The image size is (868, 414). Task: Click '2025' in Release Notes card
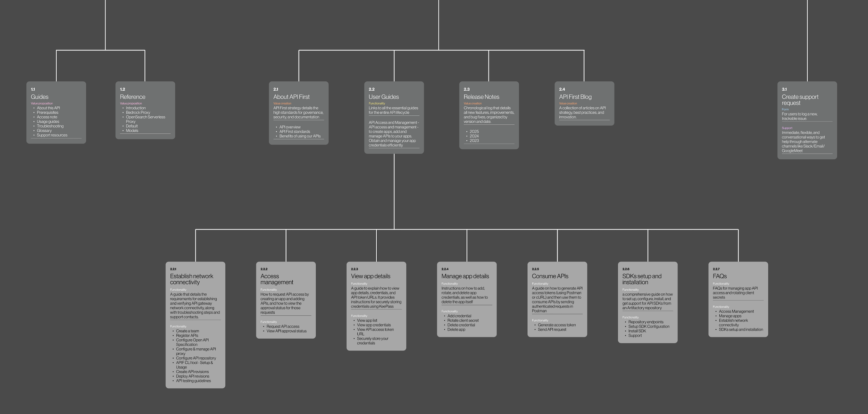point(474,132)
